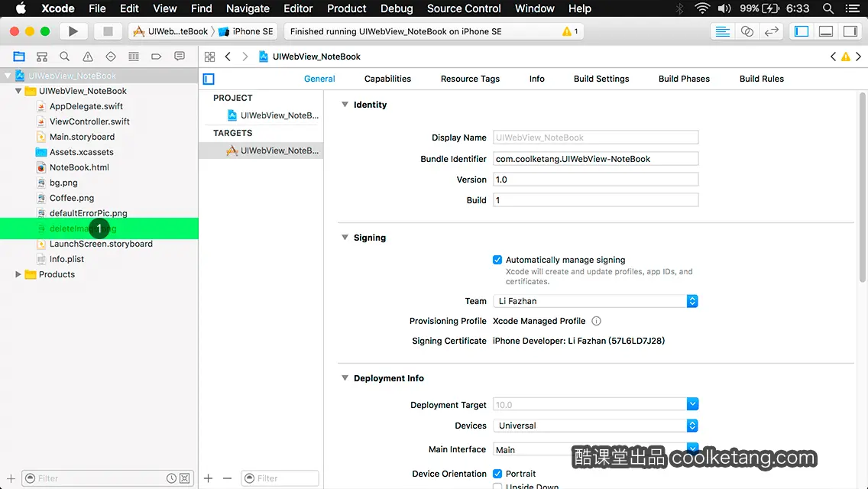Collapse the Signing section

(345, 237)
